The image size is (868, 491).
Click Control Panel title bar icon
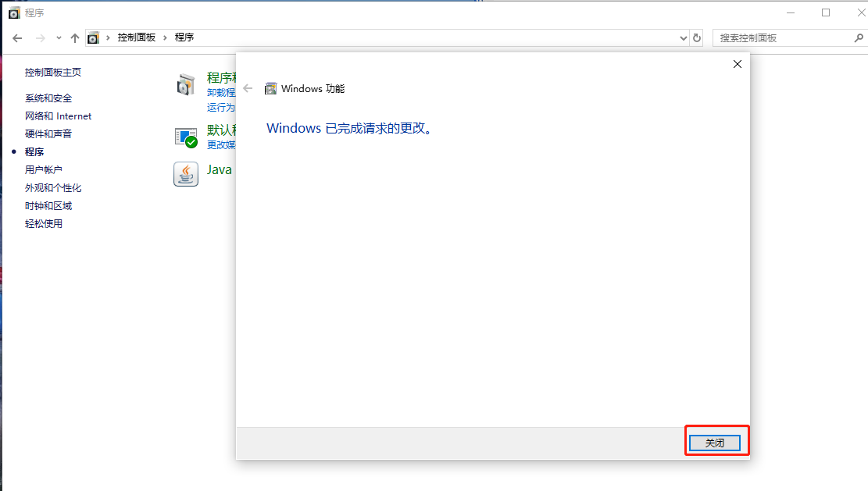click(14, 12)
